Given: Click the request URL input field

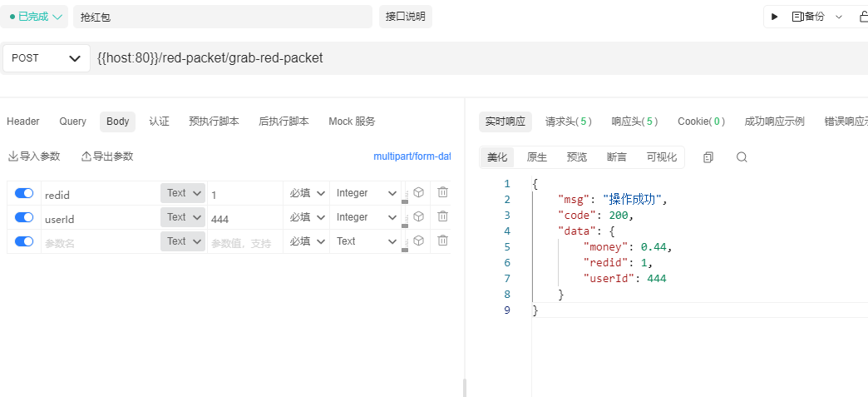Looking at the screenshot, I should [x=416, y=58].
